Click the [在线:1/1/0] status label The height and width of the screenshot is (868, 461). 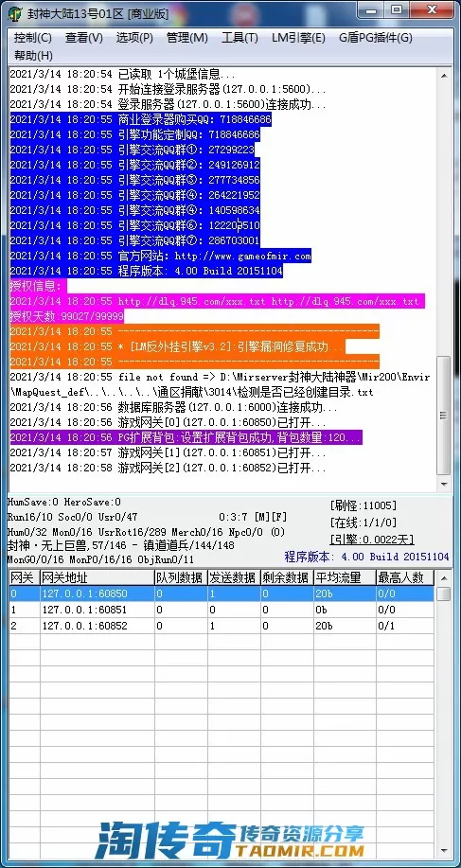[363, 522]
